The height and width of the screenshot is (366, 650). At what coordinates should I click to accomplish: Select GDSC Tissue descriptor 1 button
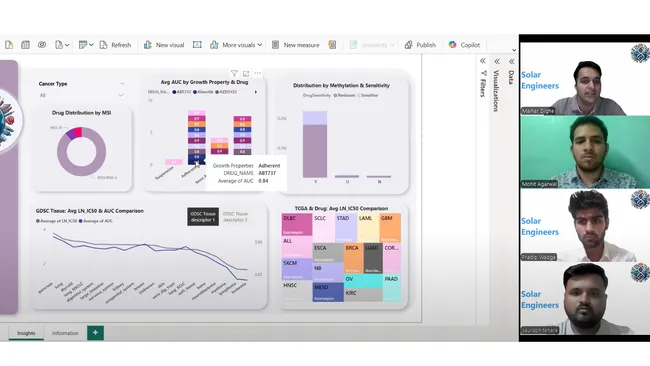pyautogui.click(x=203, y=217)
